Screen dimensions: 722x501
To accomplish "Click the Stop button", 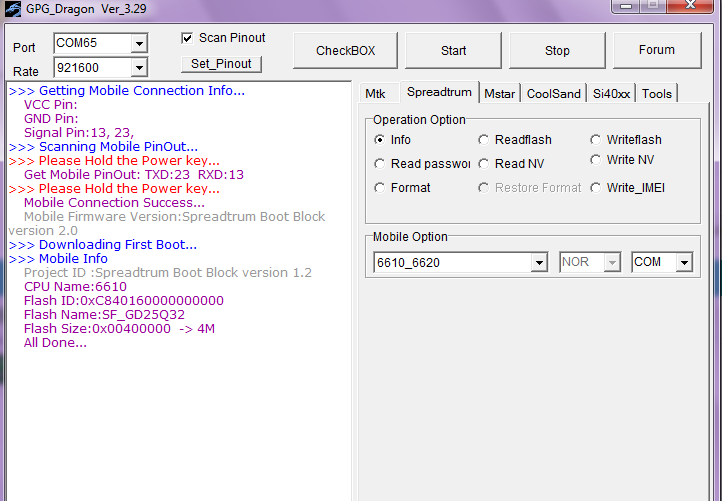I will tap(557, 50).
